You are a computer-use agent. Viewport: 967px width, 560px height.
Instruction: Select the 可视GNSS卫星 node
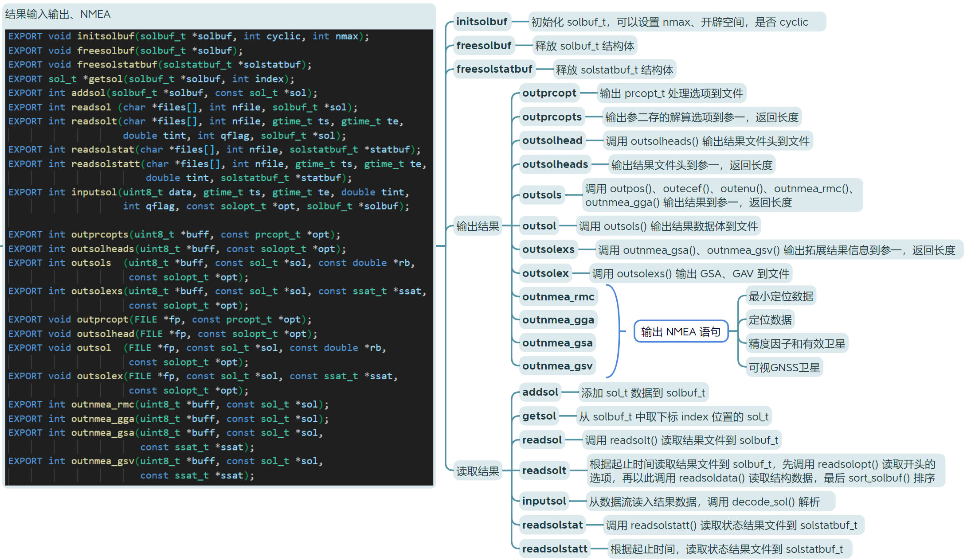coord(784,367)
